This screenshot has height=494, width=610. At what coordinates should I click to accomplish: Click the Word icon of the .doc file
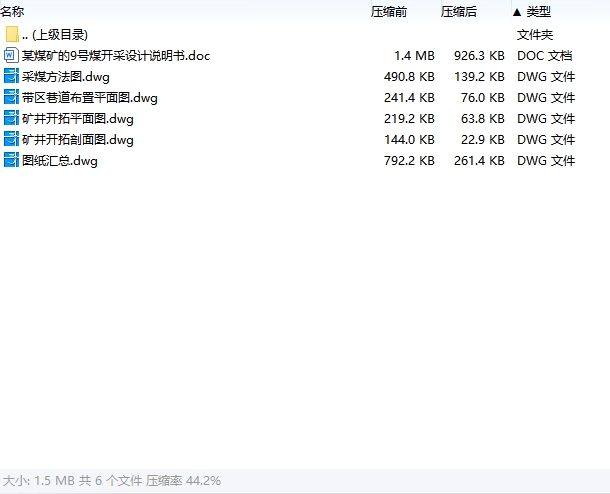click(11, 55)
